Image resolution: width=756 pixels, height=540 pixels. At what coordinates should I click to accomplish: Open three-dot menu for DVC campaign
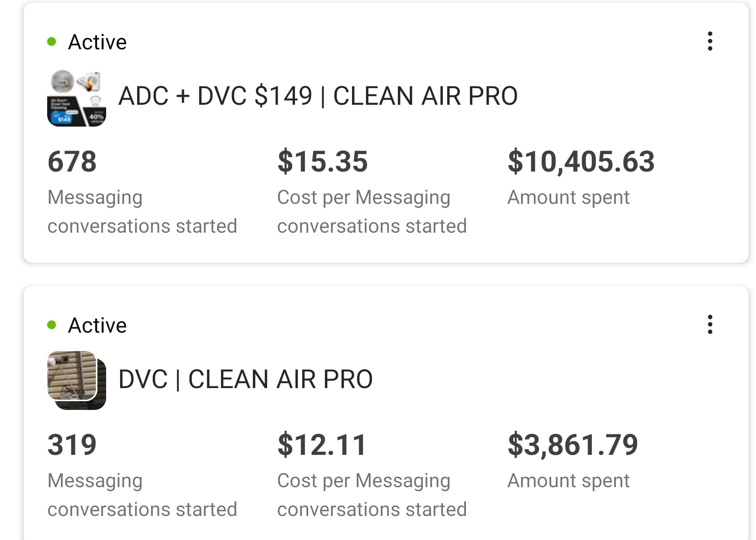[710, 324]
